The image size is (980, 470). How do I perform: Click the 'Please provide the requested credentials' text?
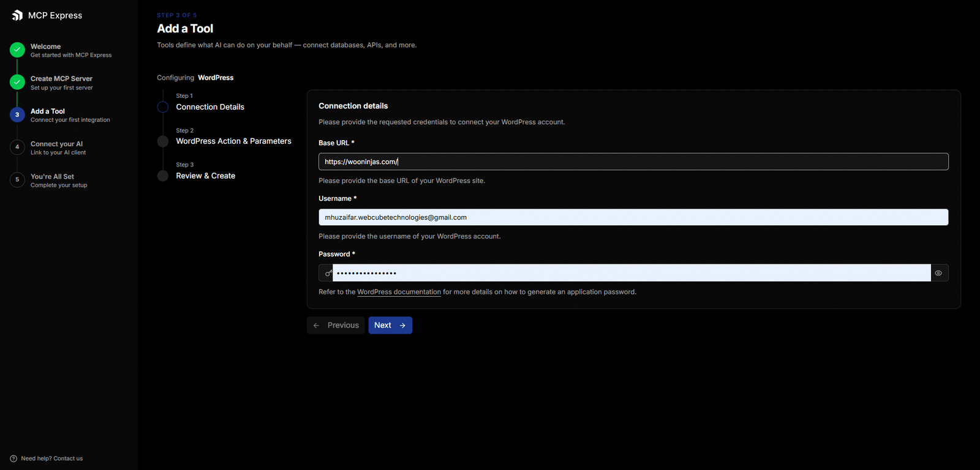pos(442,122)
